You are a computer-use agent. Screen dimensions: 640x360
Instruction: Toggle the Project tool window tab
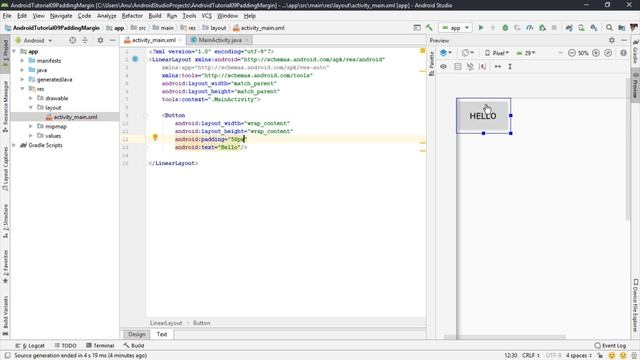click(x=5, y=53)
